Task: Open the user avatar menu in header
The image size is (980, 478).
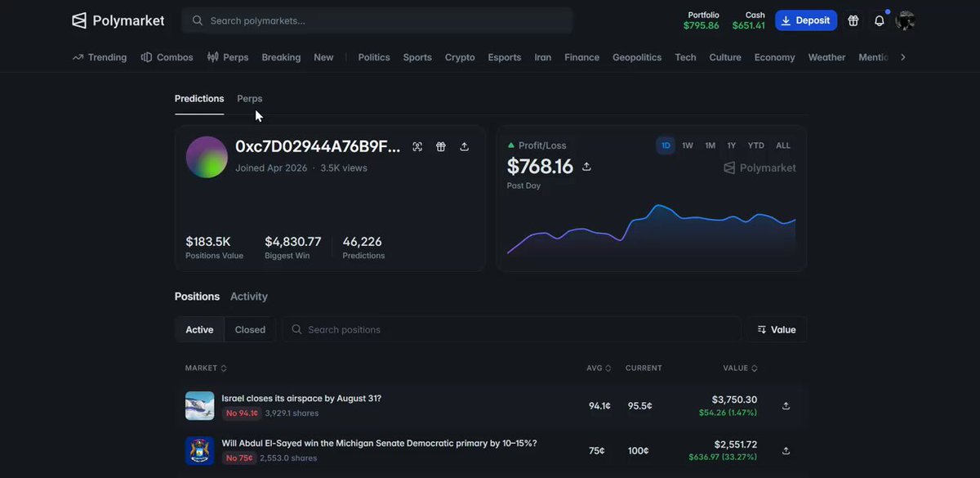Action: point(905,20)
